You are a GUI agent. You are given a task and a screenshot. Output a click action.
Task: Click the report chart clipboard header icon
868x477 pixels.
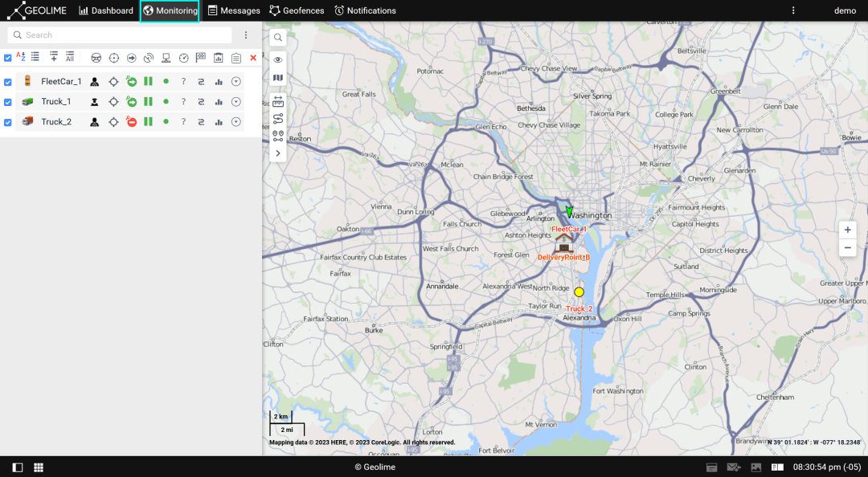pos(219,58)
